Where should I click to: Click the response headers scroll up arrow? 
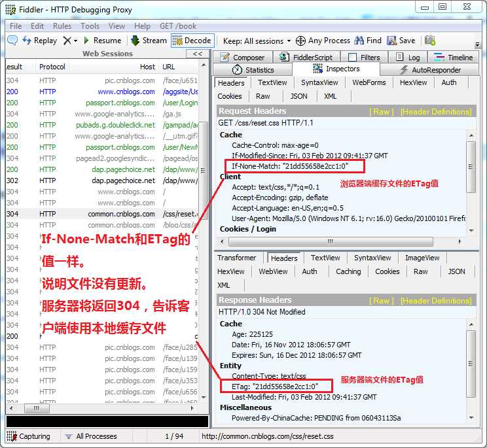click(x=471, y=324)
